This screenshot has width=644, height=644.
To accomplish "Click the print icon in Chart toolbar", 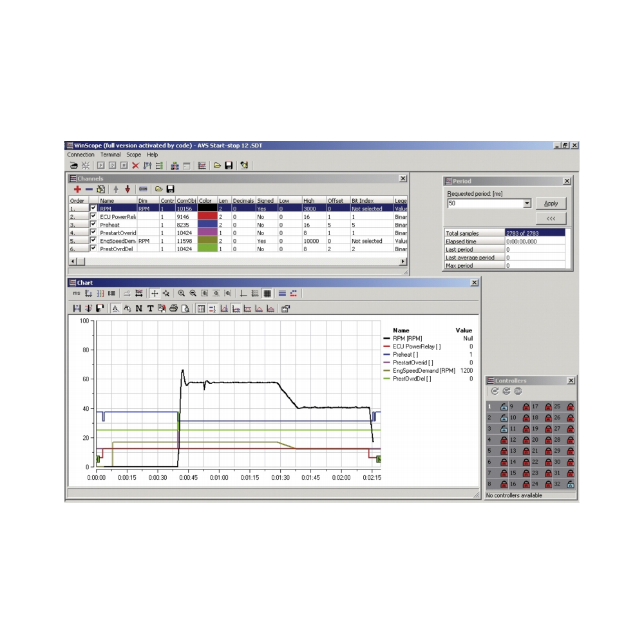I will 173,308.
